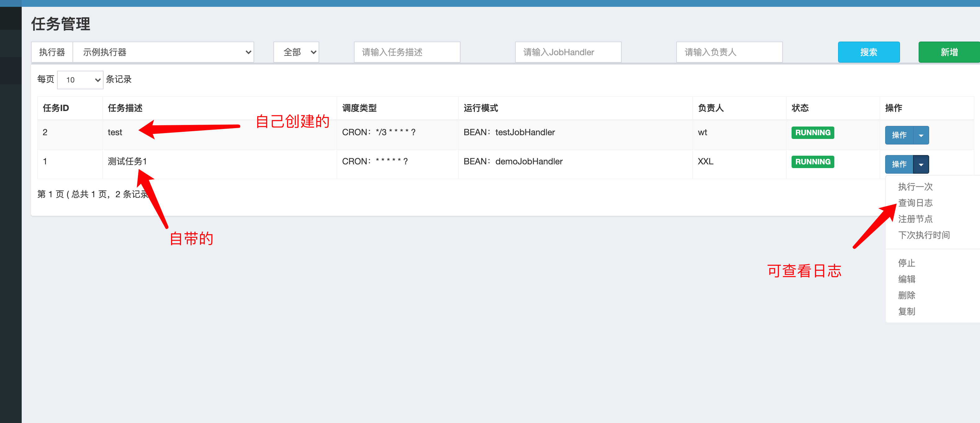This screenshot has height=423, width=980.
Task: Select 执行一次 from the dropdown menu
Action: click(915, 187)
